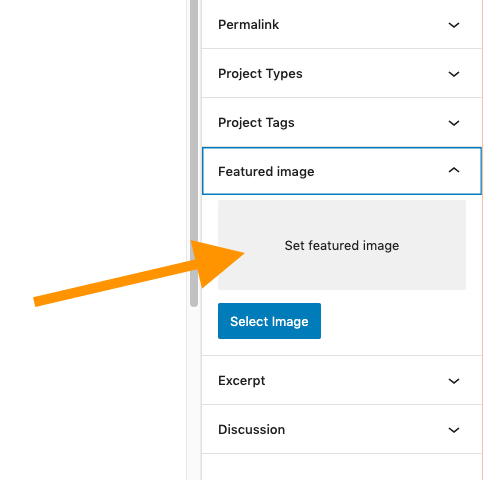Collapse Featured image using the up chevron
Screen dimensions: 483x480
click(x=454, y=171)
